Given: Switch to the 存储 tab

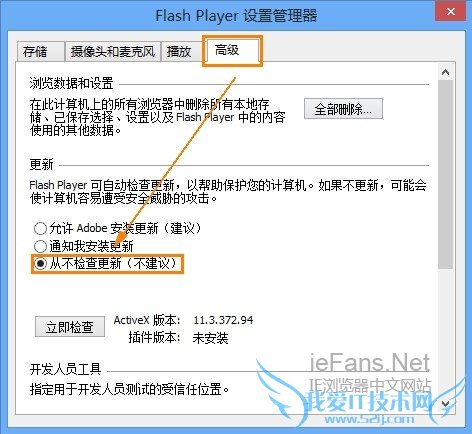Looking at the screenshot, I should point(40,52).
